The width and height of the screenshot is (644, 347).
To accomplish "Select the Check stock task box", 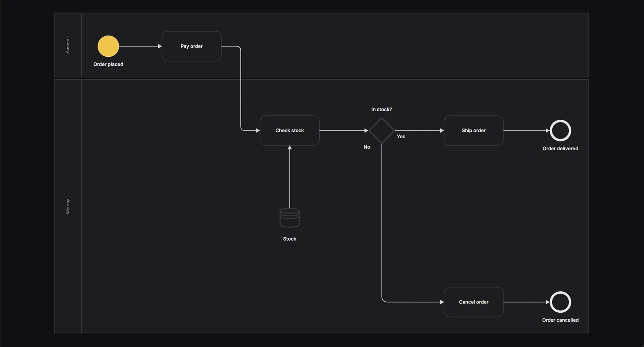I will point(290,131).
